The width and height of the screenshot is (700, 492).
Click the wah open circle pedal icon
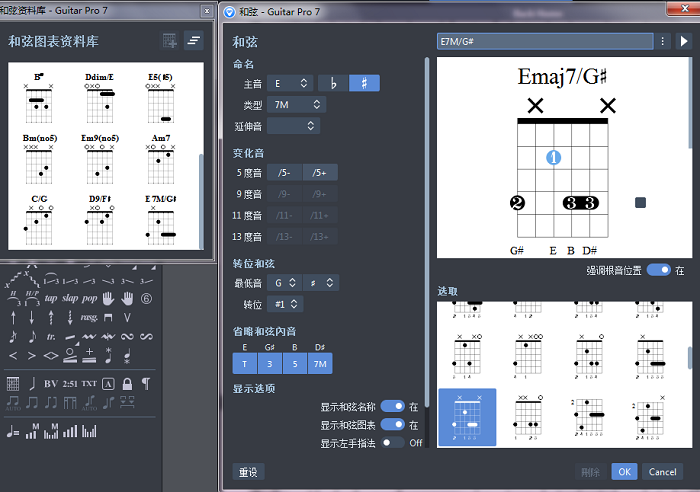[70, 355]
